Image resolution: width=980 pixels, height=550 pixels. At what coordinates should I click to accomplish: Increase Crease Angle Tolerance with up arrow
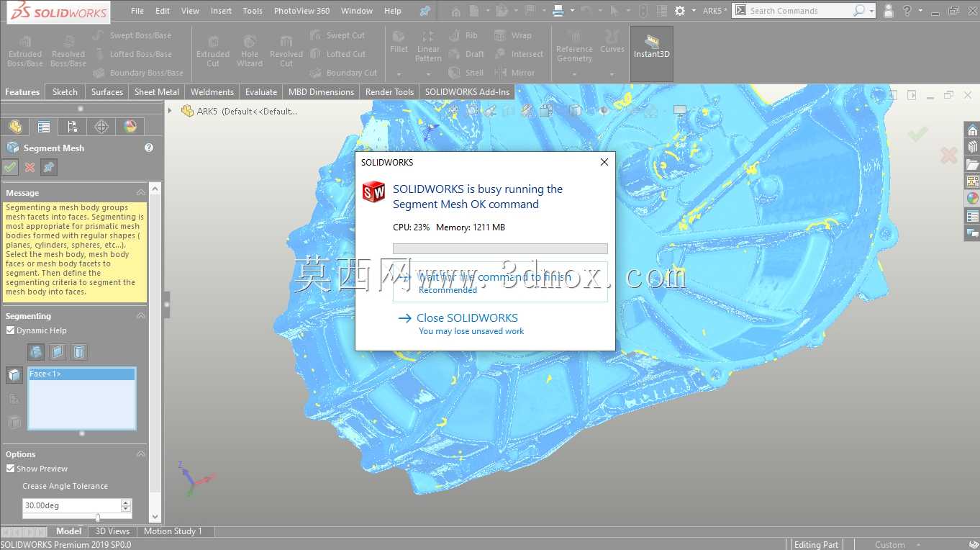point(127,502)
